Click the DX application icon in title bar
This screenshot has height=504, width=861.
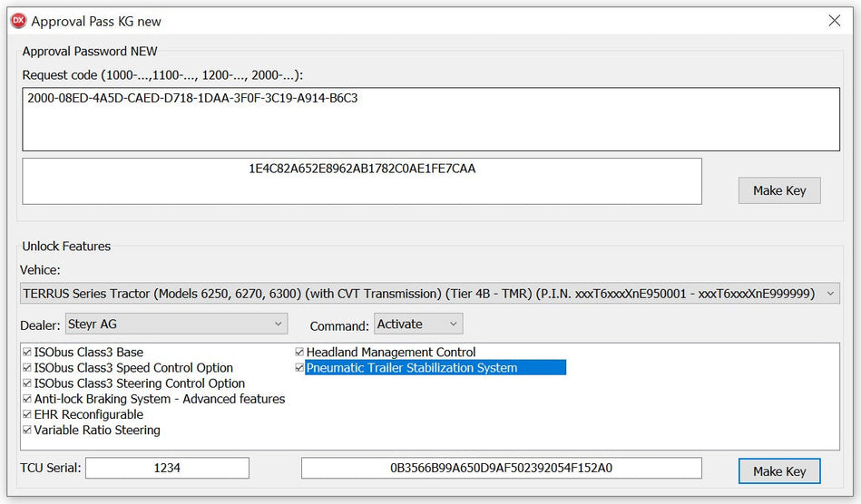(17, 20)
